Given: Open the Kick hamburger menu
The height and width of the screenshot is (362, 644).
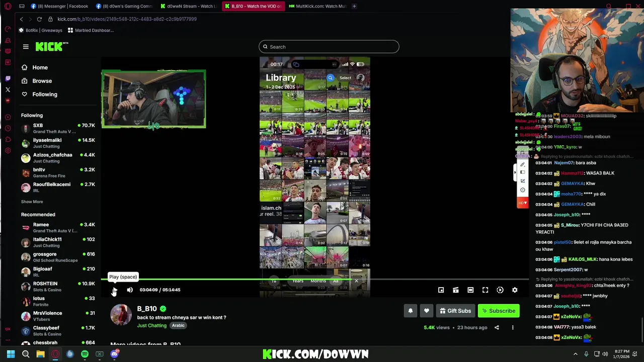Looking at the screenshot, I should pyautogui.click(x=26, y=47).
